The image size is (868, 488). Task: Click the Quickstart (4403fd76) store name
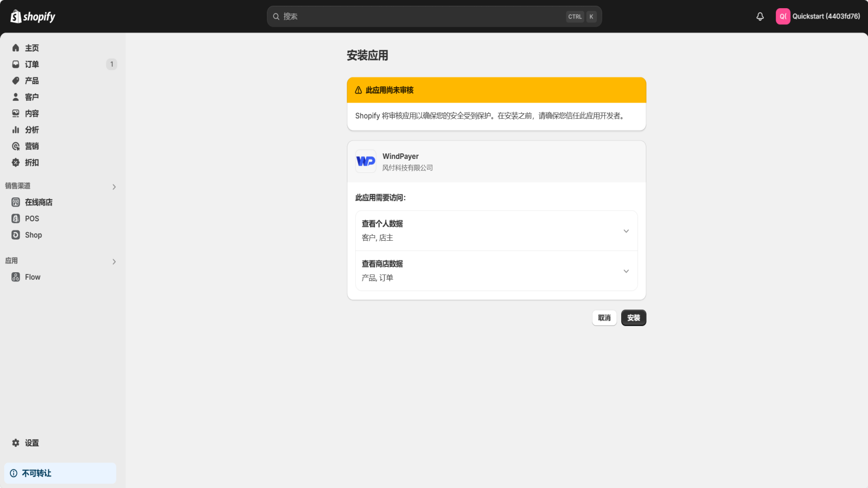(826, 16)
